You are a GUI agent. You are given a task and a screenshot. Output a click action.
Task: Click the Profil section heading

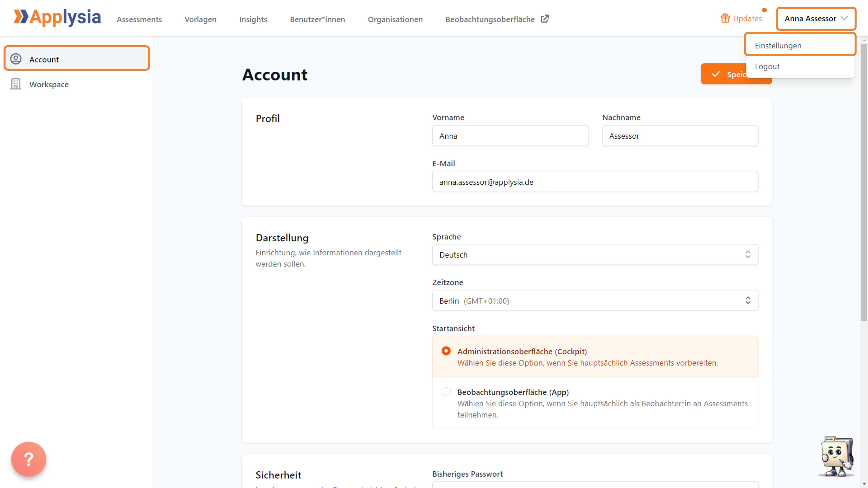point(268,119)
